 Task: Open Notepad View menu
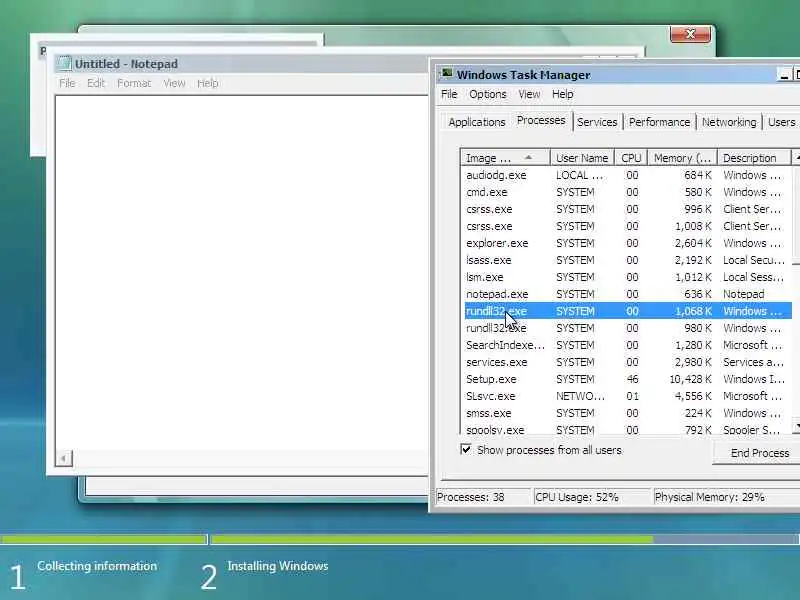(174, 83)
